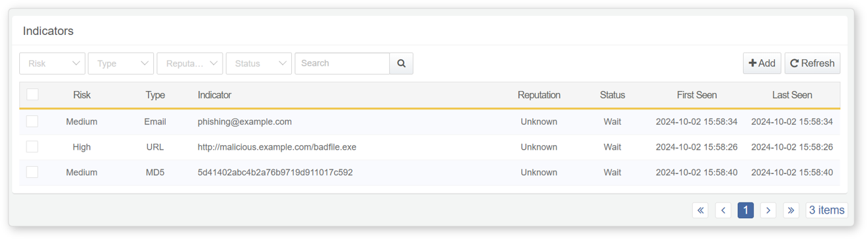Sort by the Last Seen column header
The width and height of the screenshot is (868, 240).
click(791, 95)
